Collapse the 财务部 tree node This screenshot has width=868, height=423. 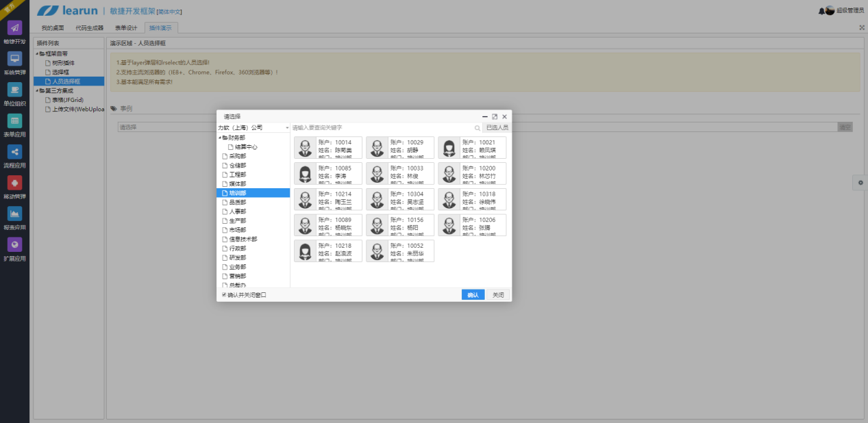click(x=220, y=138)
